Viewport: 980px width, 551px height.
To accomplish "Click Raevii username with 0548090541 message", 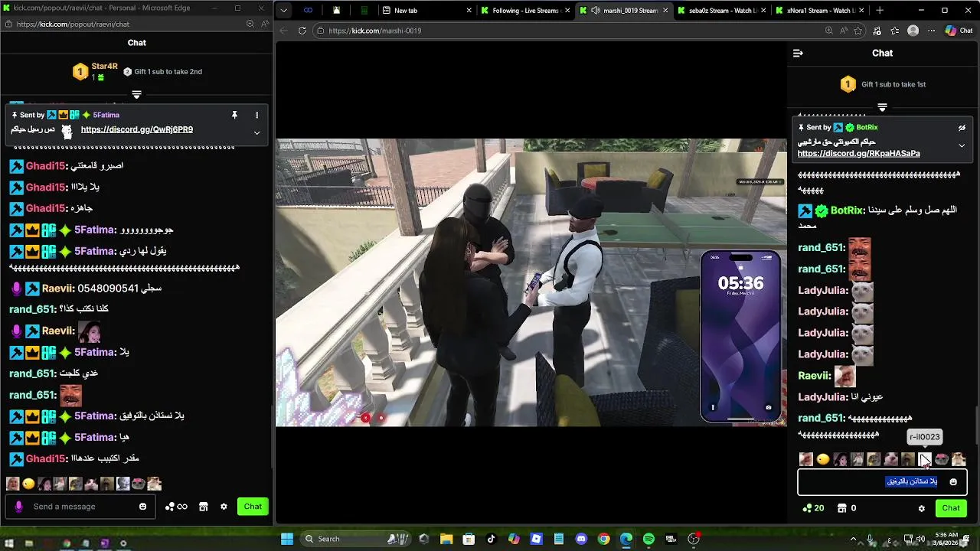I will 58,289.
